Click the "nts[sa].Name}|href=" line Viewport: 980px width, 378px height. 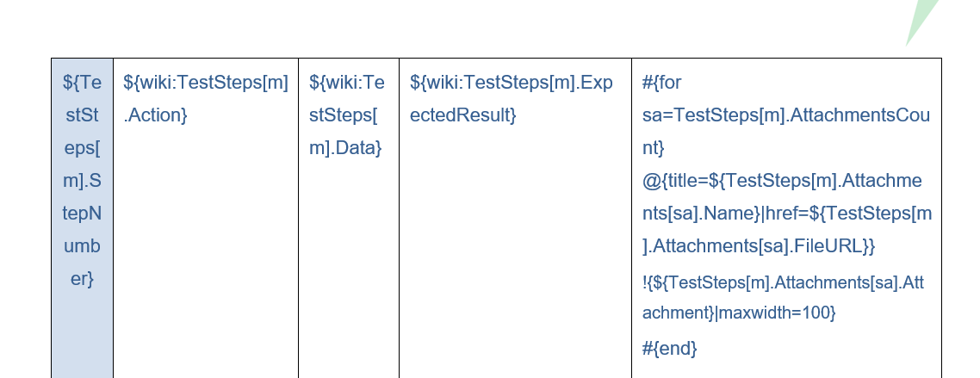click(786, 214)
